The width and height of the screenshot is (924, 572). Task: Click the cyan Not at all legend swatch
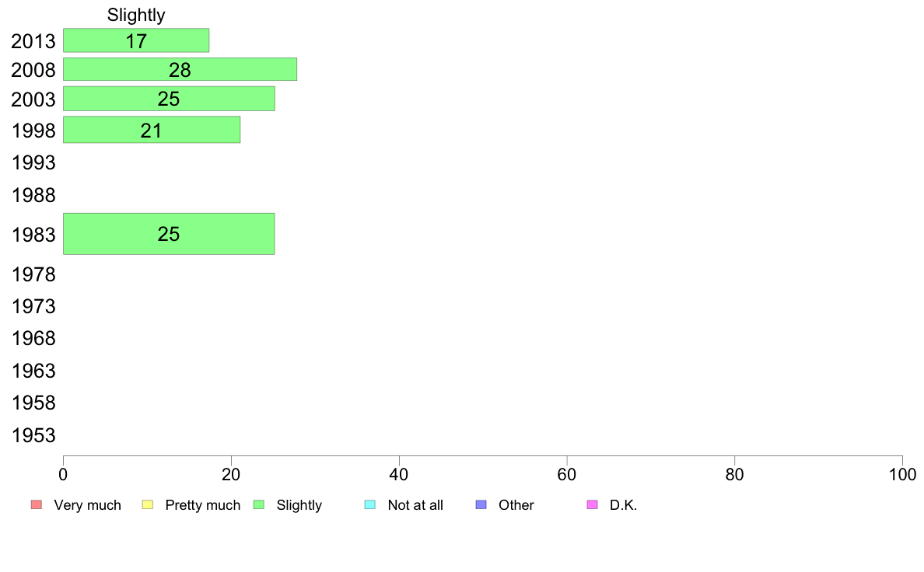tap(370, 505)
